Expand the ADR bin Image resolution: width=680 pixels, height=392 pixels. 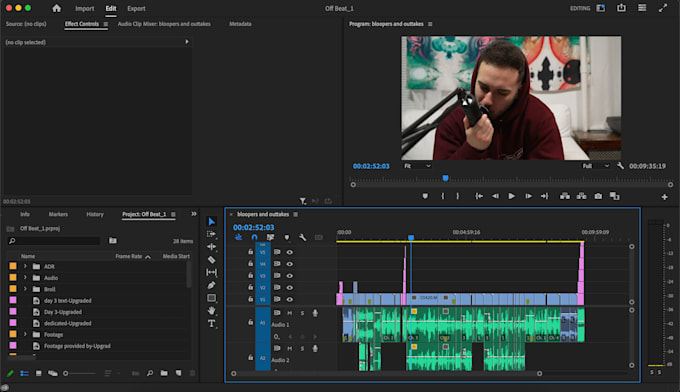click(25, 266)
